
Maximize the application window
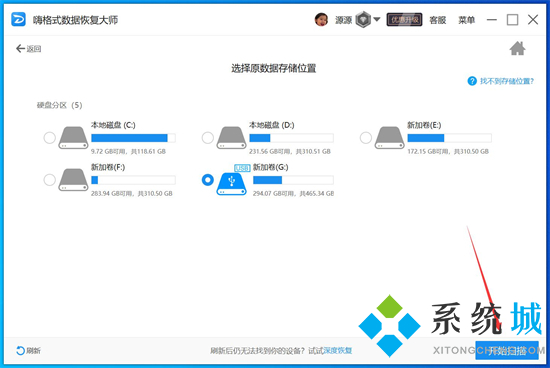(512, 20)
